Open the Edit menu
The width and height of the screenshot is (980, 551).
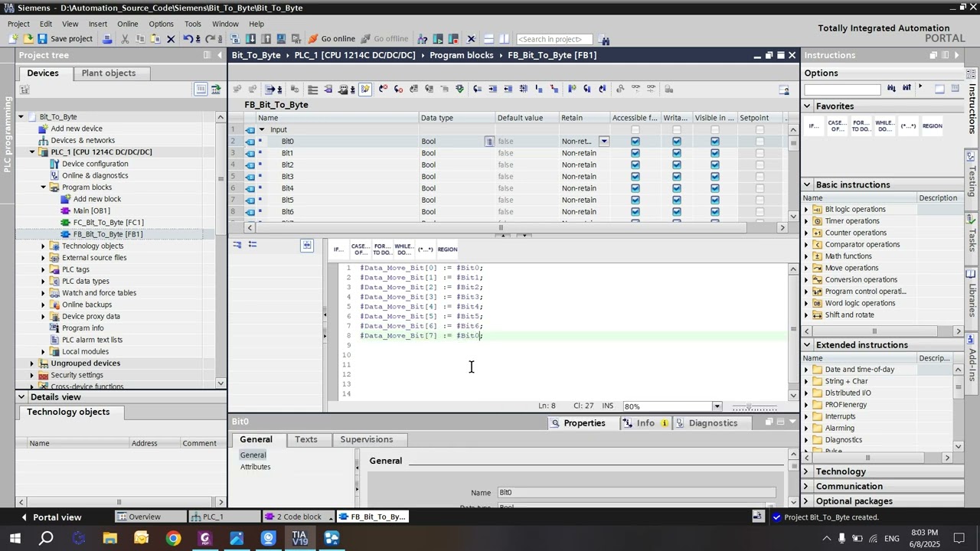[x=46, y=24]
